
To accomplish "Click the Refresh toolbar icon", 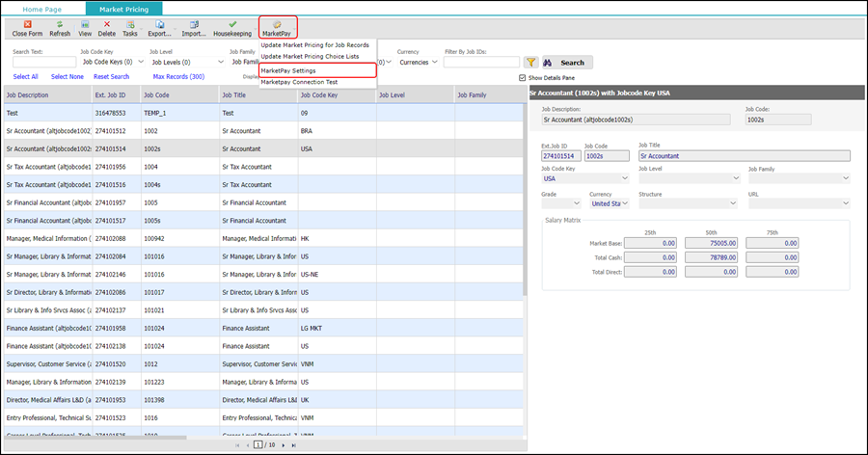I will (59, 24).
